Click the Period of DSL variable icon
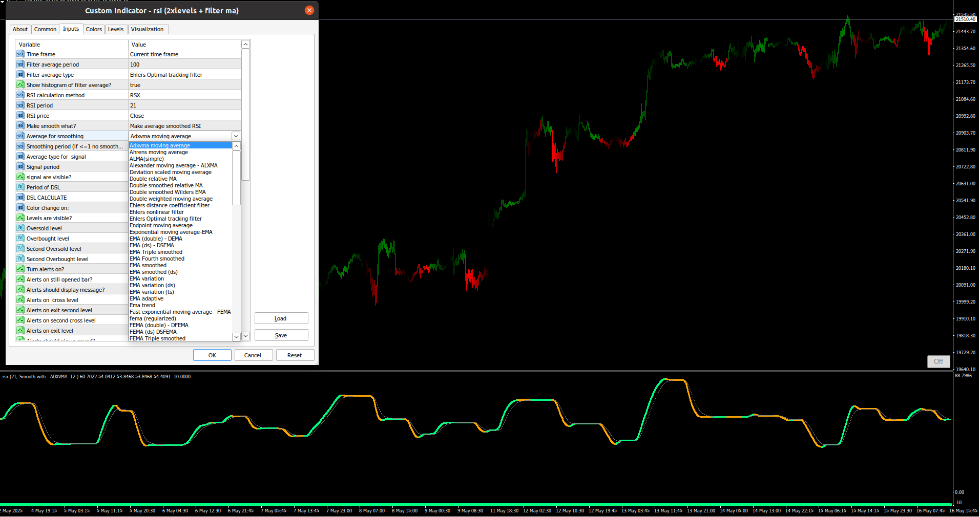980x517 pixels. [x=20, y=187]
